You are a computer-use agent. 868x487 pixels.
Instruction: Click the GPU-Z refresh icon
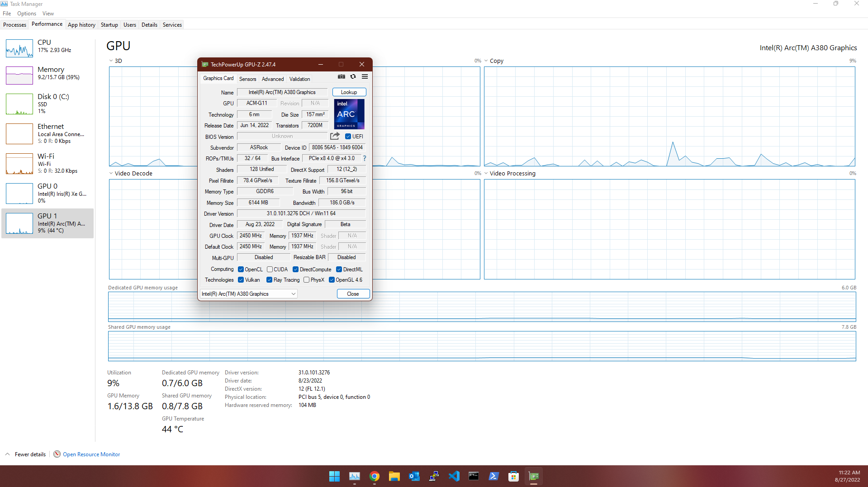(353, 77)
